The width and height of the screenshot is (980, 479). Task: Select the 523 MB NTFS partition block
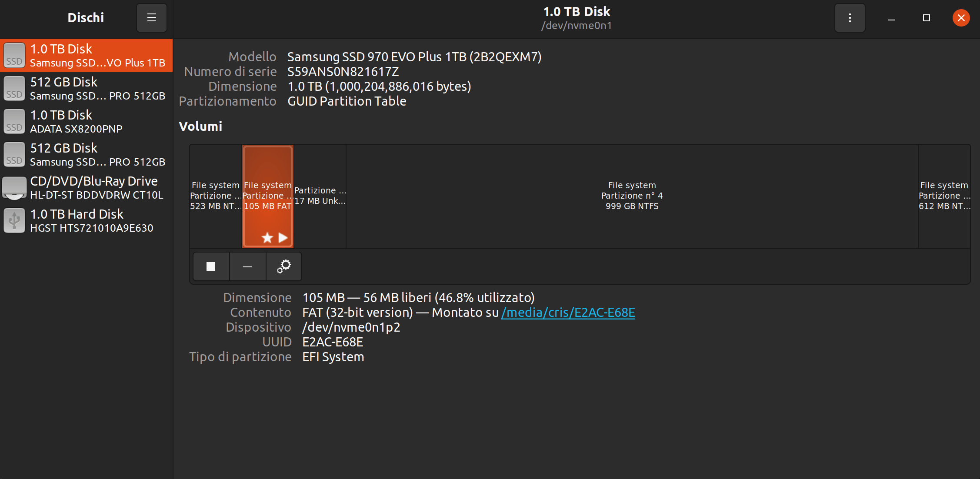216,196
